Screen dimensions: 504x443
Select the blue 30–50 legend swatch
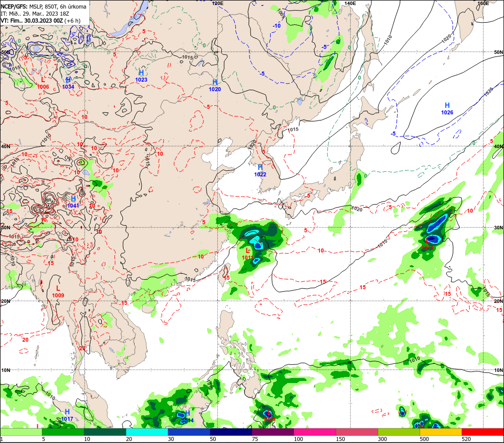(x=189, y=432)
